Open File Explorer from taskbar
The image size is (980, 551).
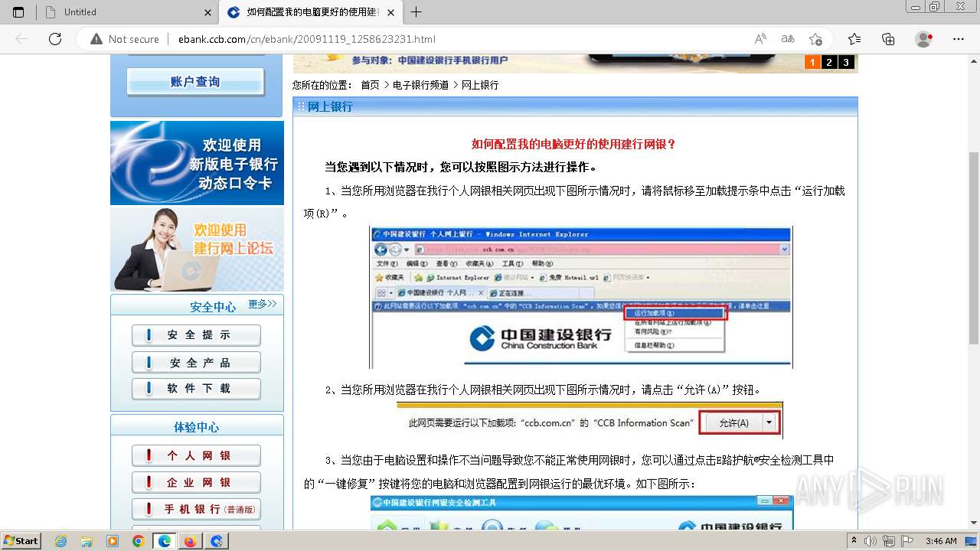click(87, 541)
